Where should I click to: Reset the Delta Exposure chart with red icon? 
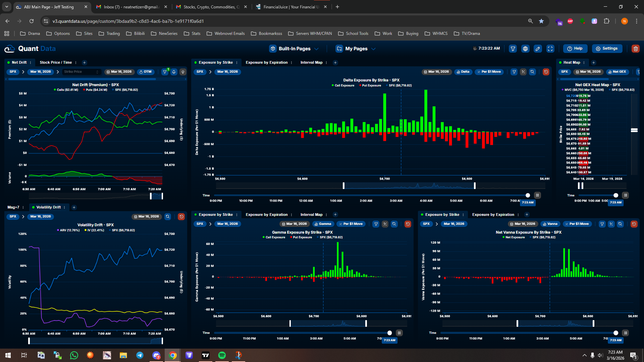coord(546,72)
